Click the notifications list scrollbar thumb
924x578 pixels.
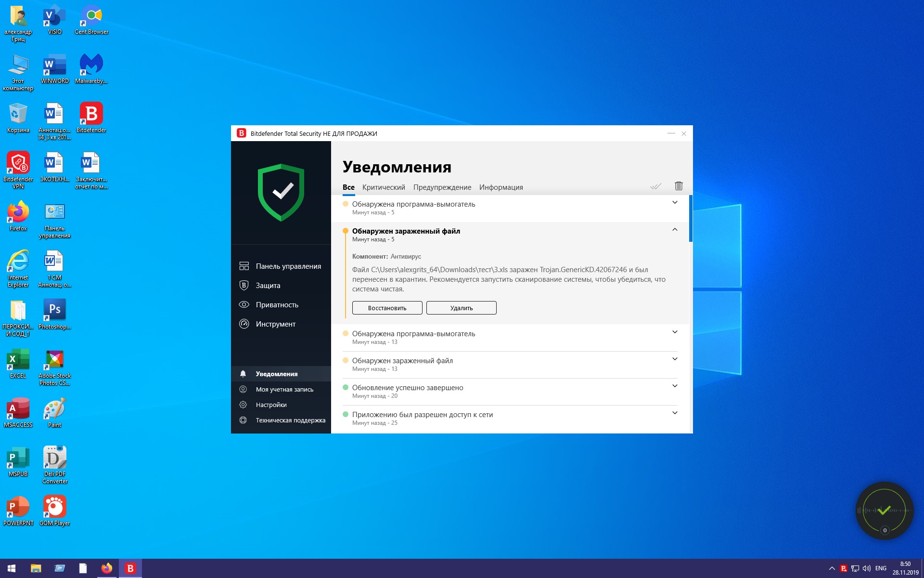pos(691,218)
